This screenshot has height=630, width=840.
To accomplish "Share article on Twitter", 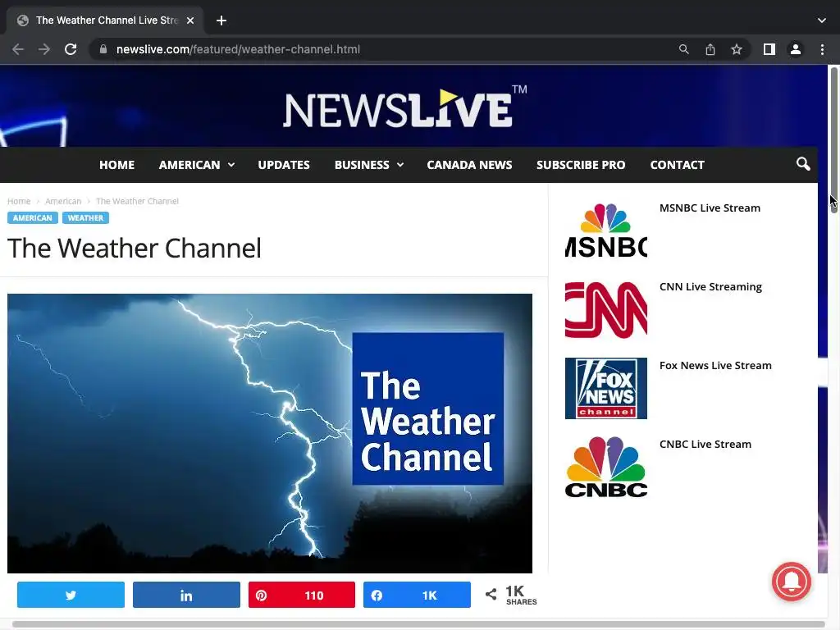I will coord(71,595).
